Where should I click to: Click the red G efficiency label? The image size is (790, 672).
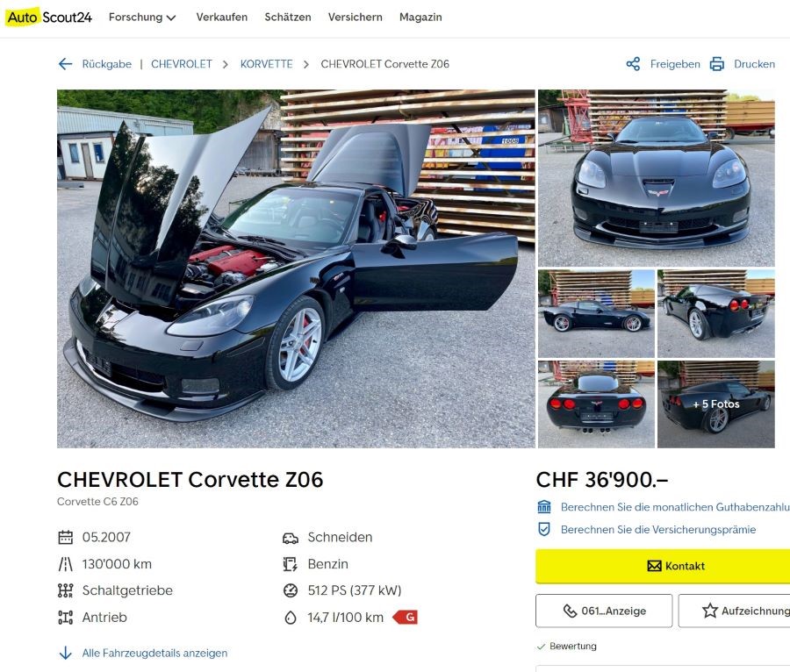tap(406, 617)
